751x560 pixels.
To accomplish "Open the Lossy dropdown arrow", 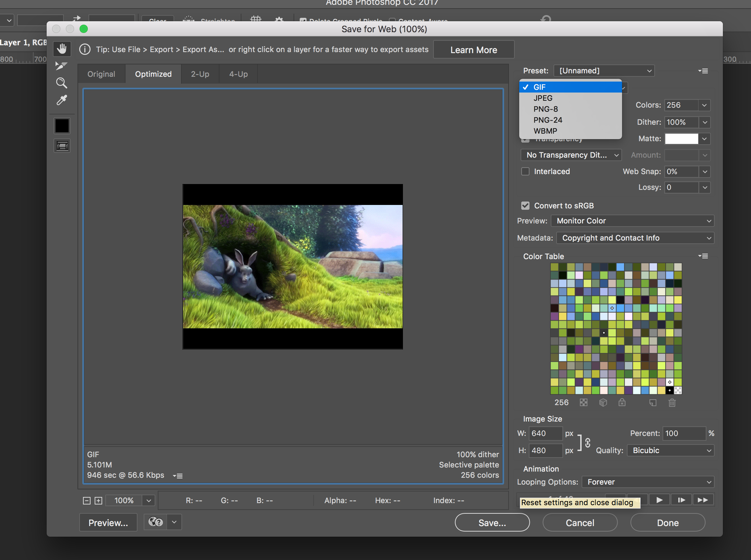I will tap(704, 187).
